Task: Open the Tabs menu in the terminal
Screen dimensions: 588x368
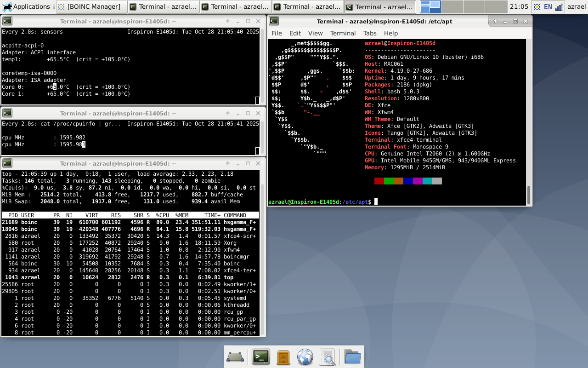Action: 369,33
